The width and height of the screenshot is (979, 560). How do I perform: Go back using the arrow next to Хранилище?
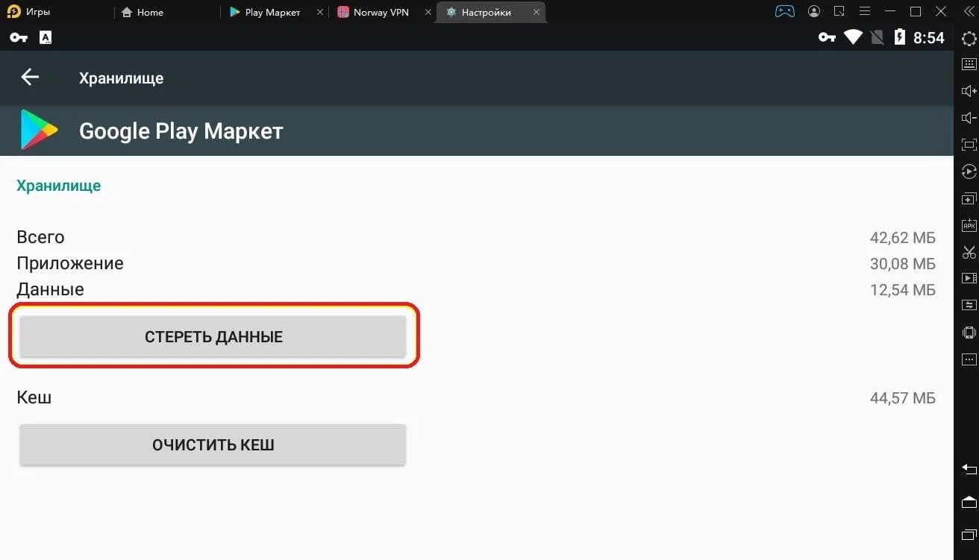point(30,77)
